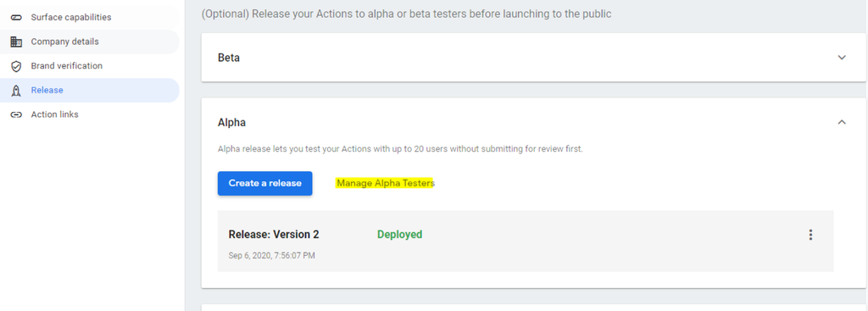The image size is (868, 311).
Task: Click the Sep 6, 2020 release timestamp
Action: (x=272, y=256)
